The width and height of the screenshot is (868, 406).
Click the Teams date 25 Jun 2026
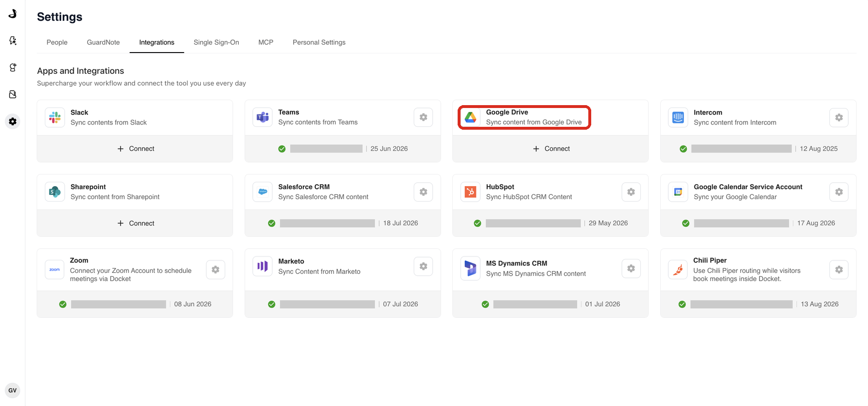click(389, 149)
